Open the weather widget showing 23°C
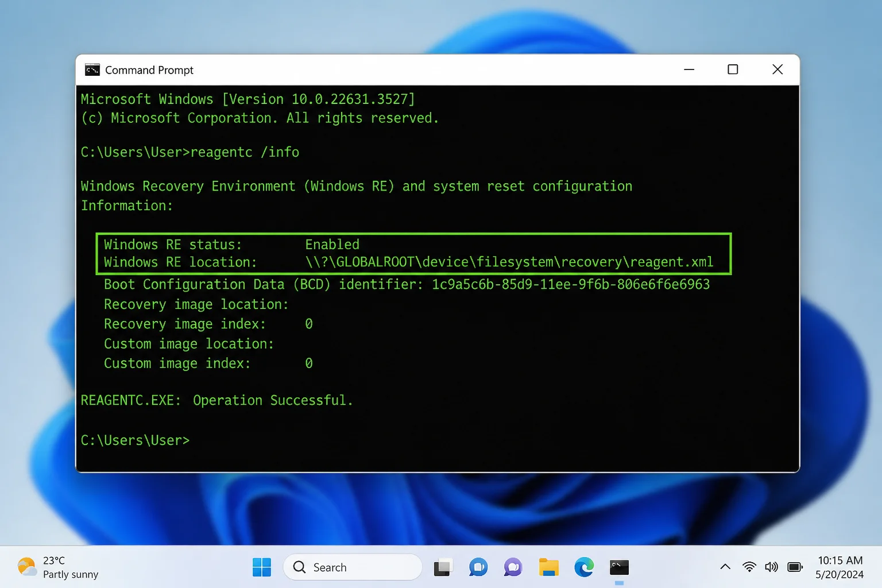882x588 pixels. tap(58, 567)
